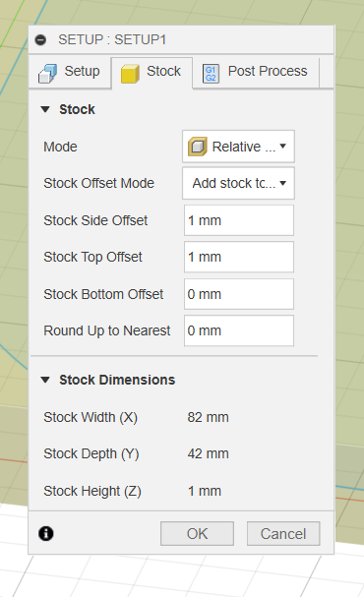This screenshot has width=364, height=597.
Task: Click the Stock Bottom Offset field
Action: [239, 294]
